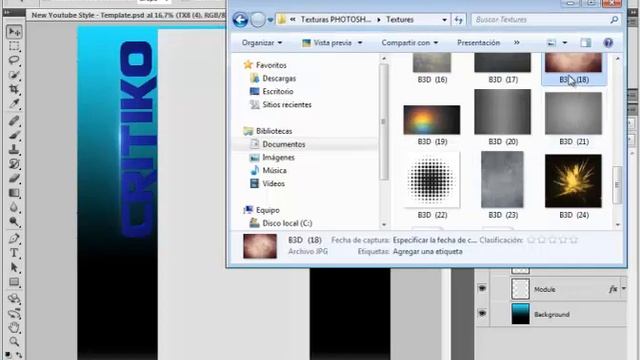Open Descargas folder in navigation pane
Screen dimensions: 640x360
pos(279,78)
